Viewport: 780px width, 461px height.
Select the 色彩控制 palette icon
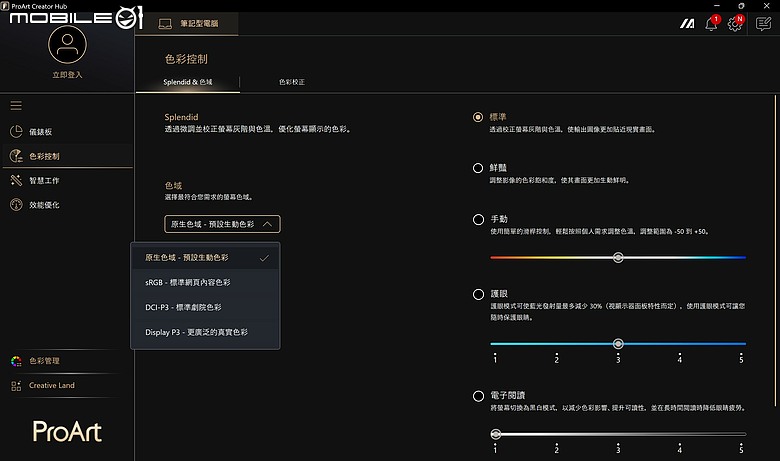pyautogui.click(x=16, y=156)
